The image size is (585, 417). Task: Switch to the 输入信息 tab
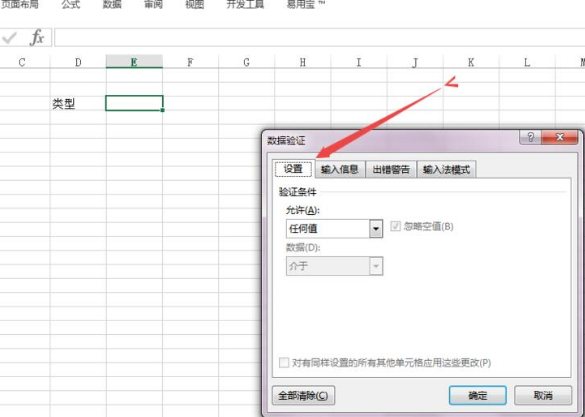point(340,170)
